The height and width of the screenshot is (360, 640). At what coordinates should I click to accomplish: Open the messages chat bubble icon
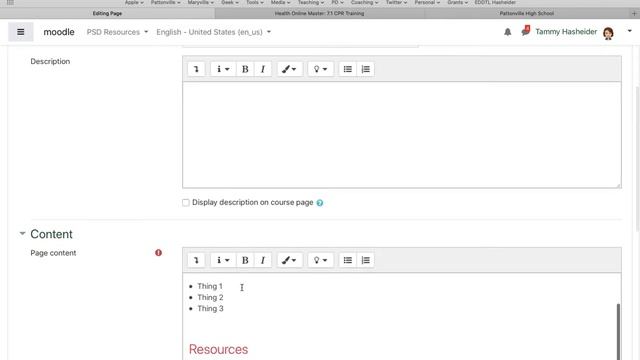pos(525,31)
